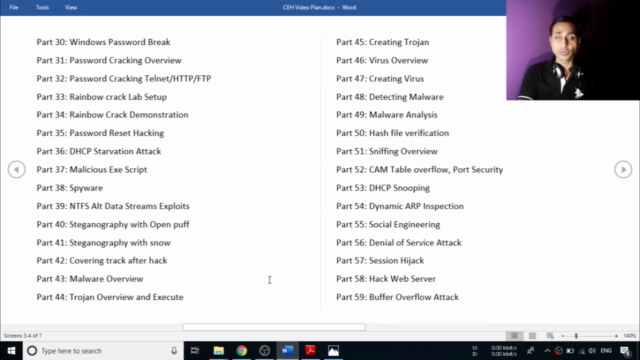Click 'Part 36: DHCP Starvation Attack'

click(99, 151)
